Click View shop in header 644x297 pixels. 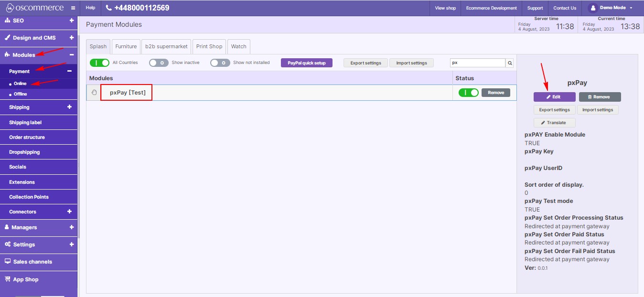click(x=445, y=8)
